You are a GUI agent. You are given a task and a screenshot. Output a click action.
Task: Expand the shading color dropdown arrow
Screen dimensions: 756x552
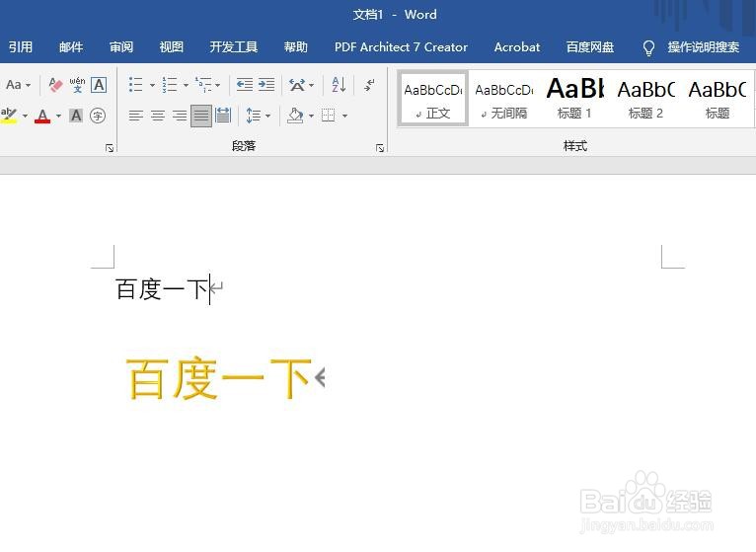pyautogui.click(x=311, y=116)
